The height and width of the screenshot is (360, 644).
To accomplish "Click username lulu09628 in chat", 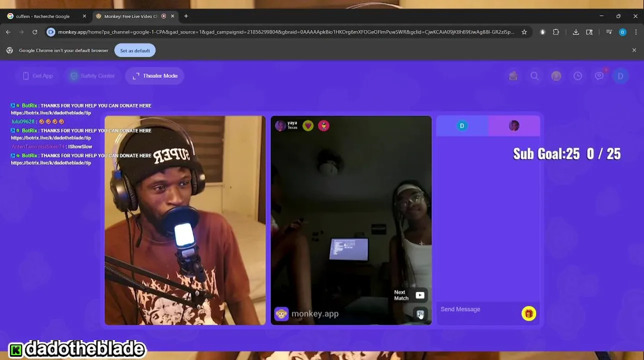I will coord(23,121).
